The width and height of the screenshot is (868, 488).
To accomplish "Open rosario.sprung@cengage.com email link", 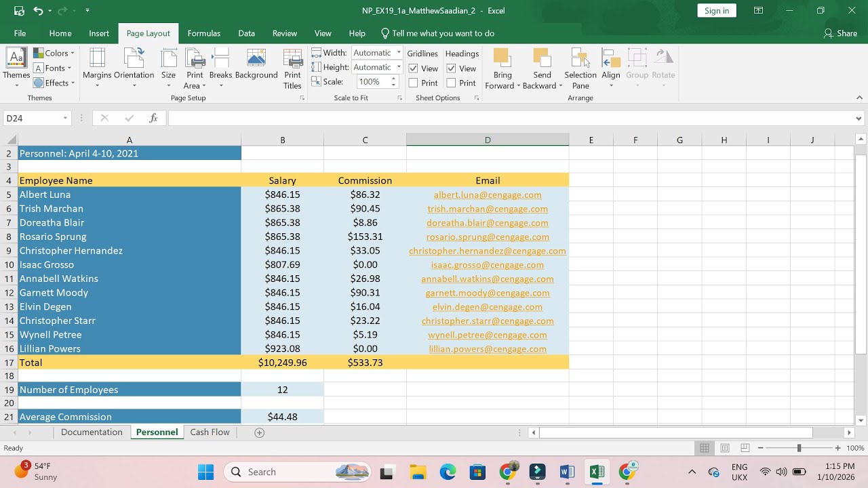I will 488,237.
